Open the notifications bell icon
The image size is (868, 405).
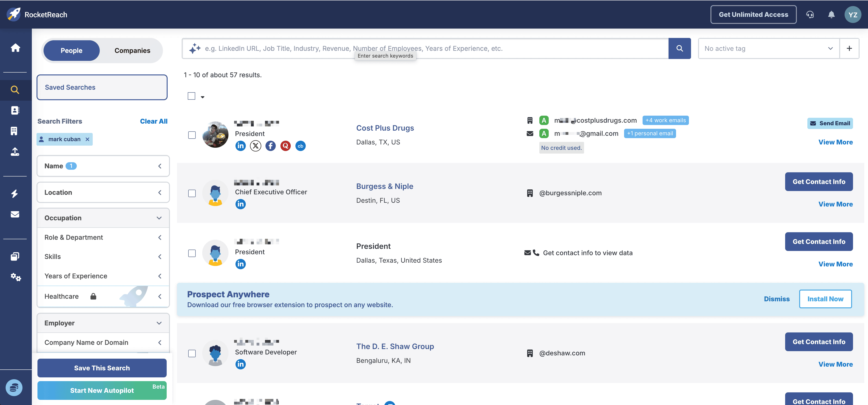click(831, 15)
